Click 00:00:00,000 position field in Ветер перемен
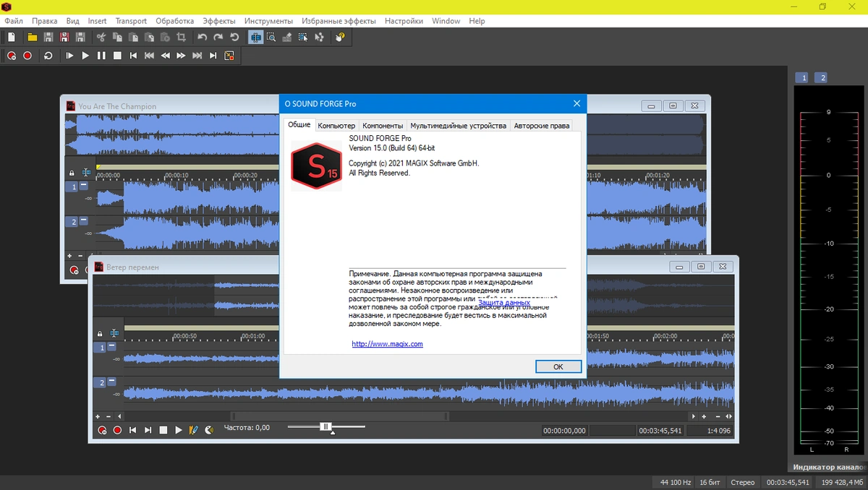Viewport: 868px width, 490px height. 564,431
